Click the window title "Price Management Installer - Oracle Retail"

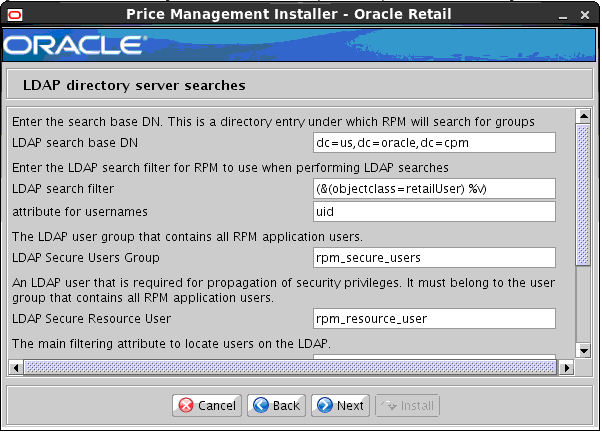coord(289,14)
